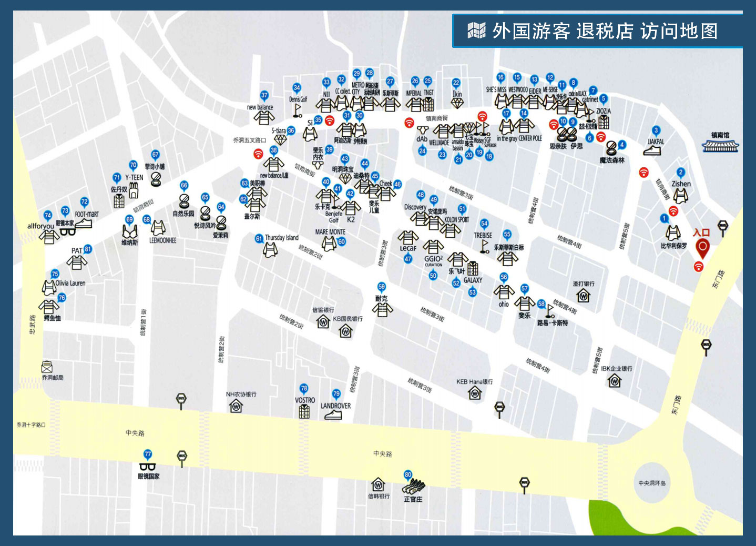756x546 pixels.
Task: Click the 渣打银行 bank icon
Action: click(x=584, y=296)
